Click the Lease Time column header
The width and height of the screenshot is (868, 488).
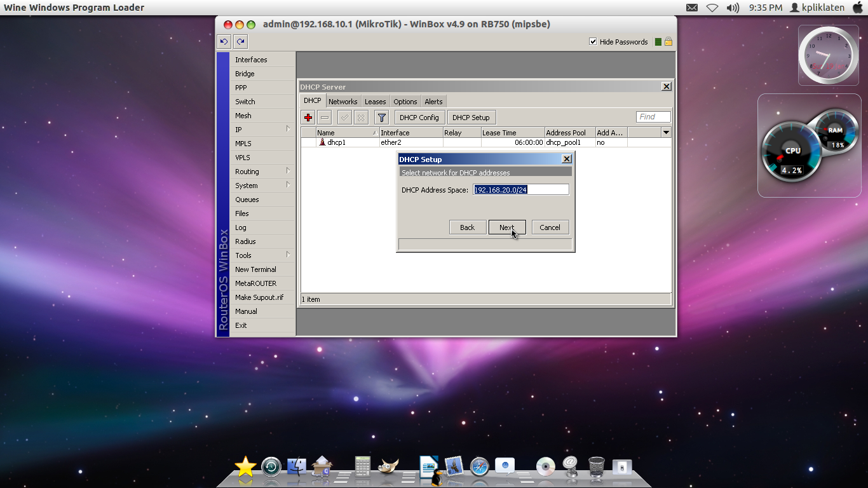click(513, 133)
